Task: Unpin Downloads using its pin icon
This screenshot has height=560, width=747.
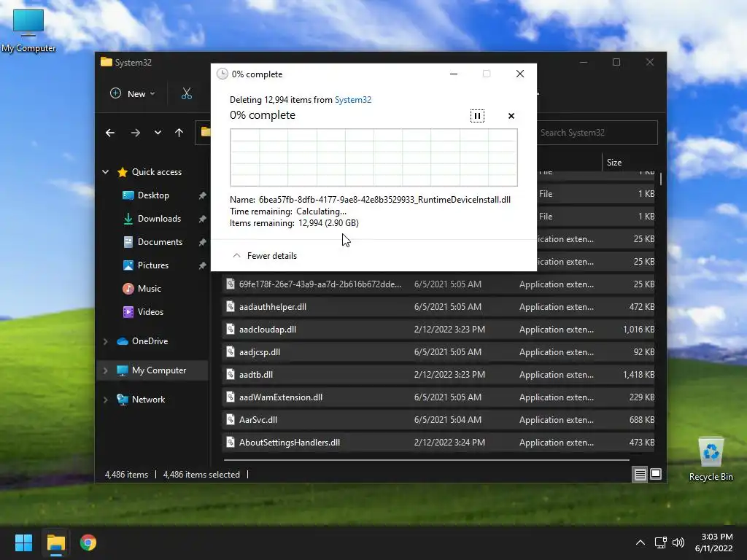Action: (203, 219)
